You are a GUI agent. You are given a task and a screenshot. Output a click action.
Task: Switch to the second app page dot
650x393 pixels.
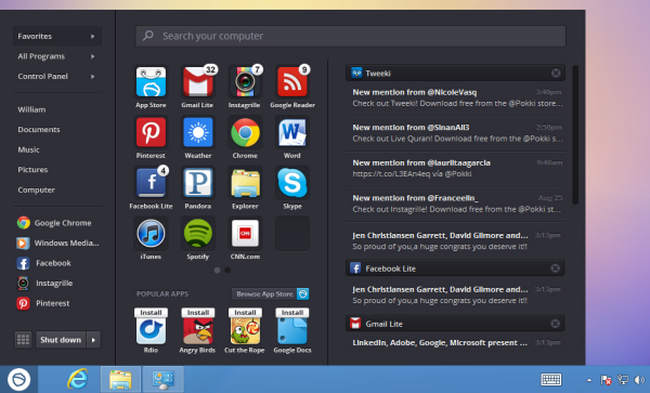(x=228, y=270)
